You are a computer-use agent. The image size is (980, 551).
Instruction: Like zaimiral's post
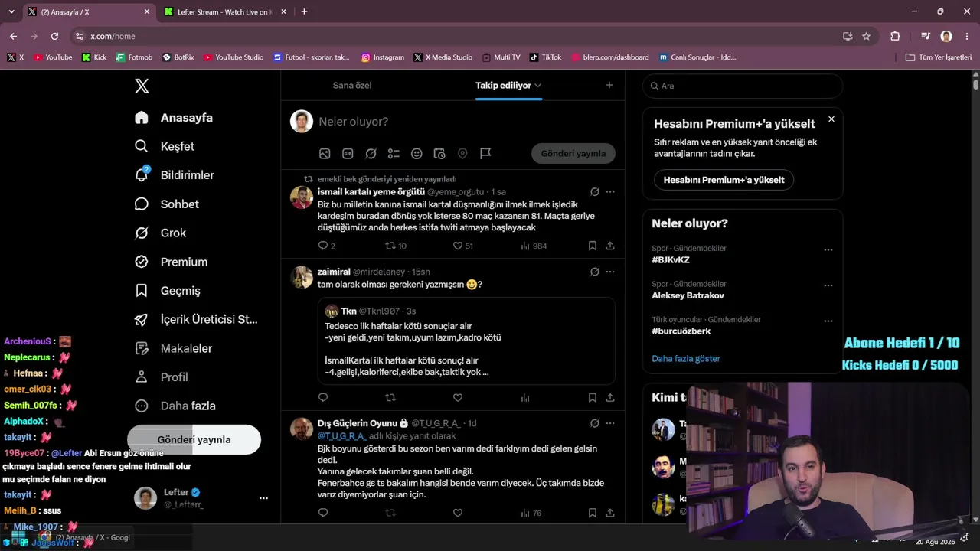tap(458, 398)
